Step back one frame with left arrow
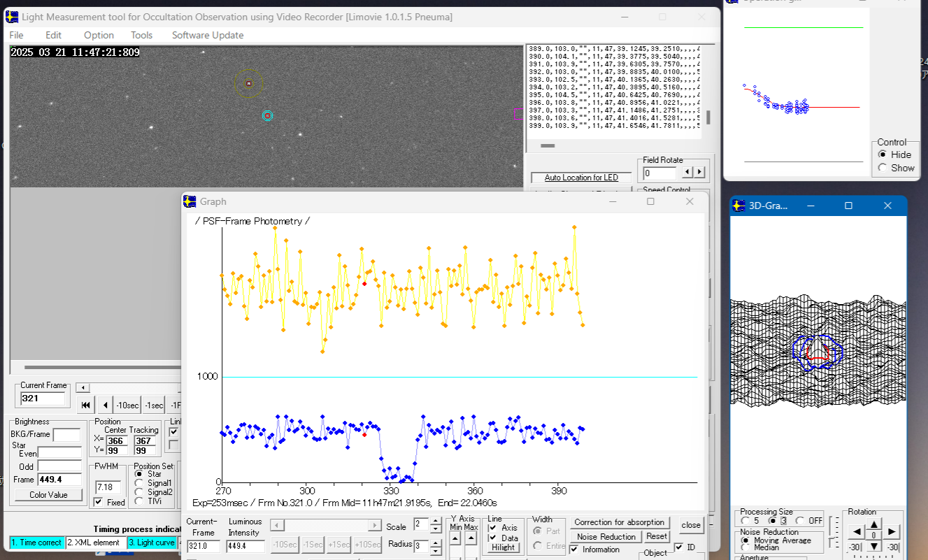 [x=105, y=405]
